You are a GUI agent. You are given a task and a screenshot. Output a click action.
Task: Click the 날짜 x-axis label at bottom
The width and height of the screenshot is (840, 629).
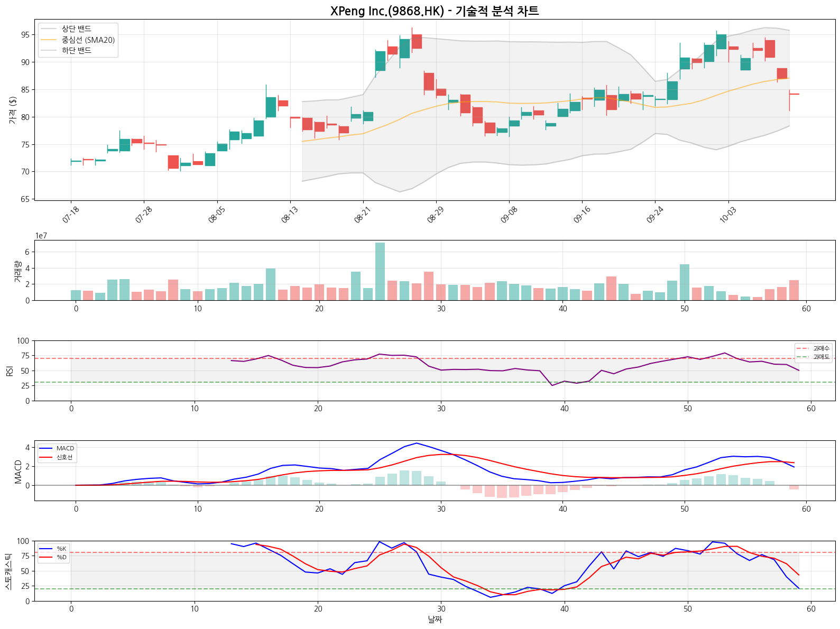point(435,619)
